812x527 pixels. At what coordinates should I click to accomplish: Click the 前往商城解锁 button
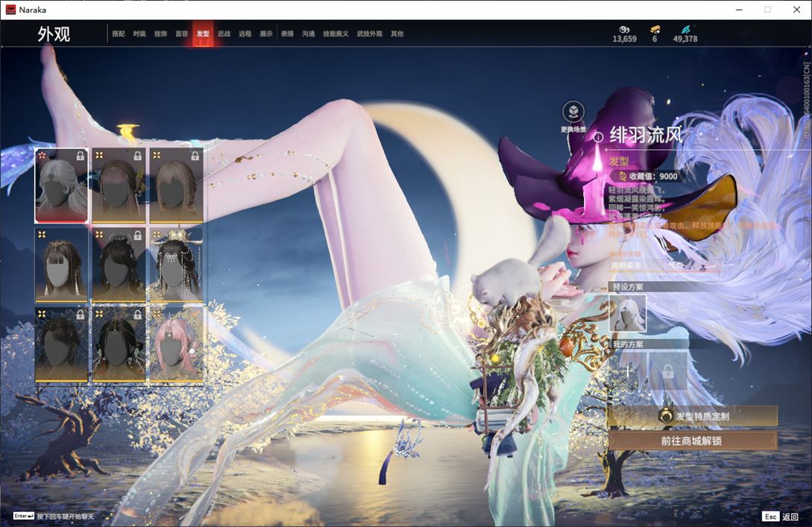(693, 441)
